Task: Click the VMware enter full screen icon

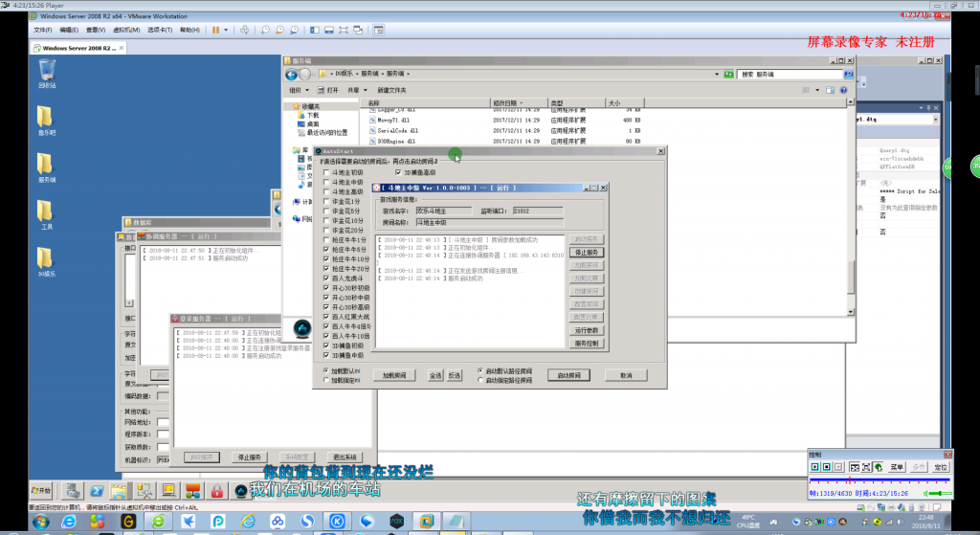Action: pyautogui.click(x=344, y=30)
